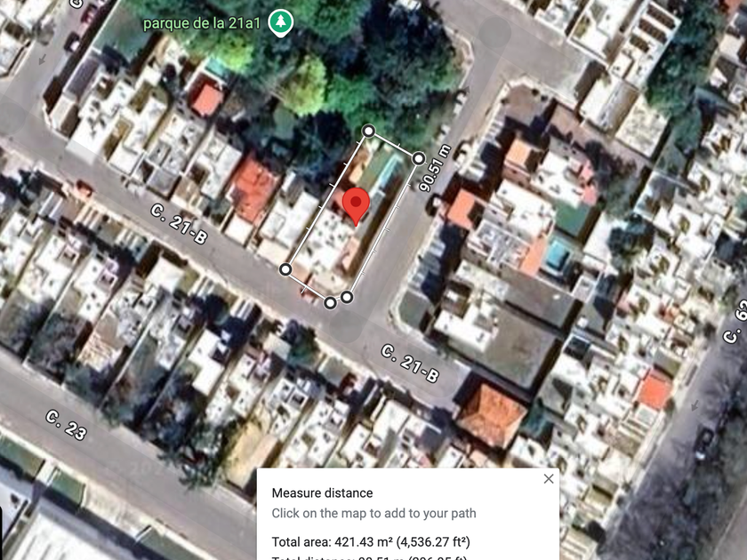Select the red location pin marker
This screenshot has width=747, height=560.
click(x=356, y=206)
